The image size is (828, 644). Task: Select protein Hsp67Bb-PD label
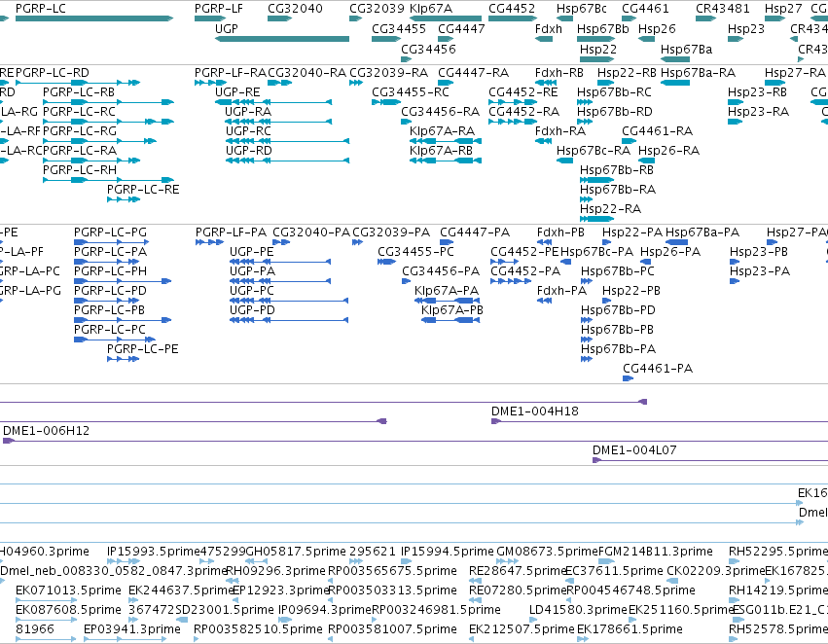(x=618, y=310)
